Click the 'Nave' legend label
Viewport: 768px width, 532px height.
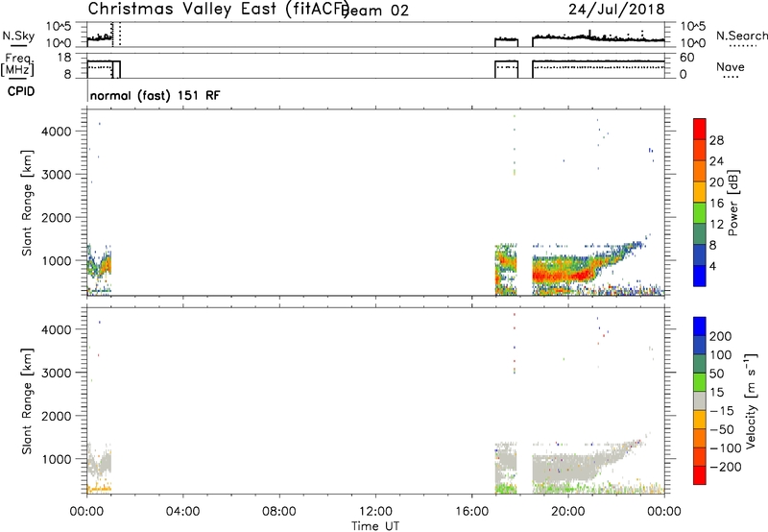730,67
